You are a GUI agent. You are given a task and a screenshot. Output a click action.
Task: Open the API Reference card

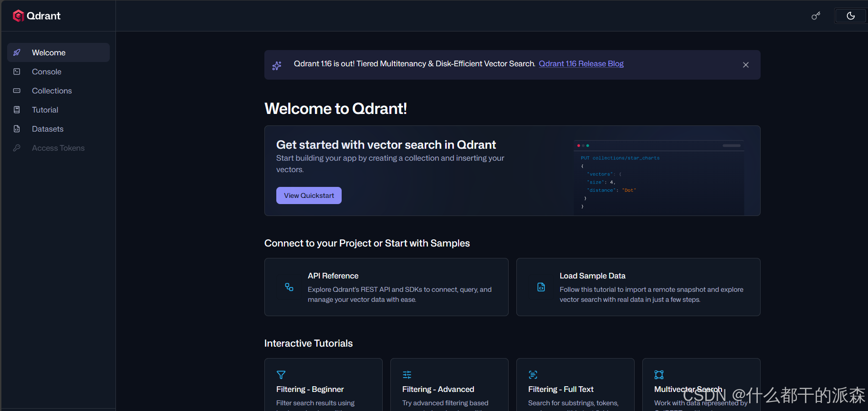[x=387, y=287]
